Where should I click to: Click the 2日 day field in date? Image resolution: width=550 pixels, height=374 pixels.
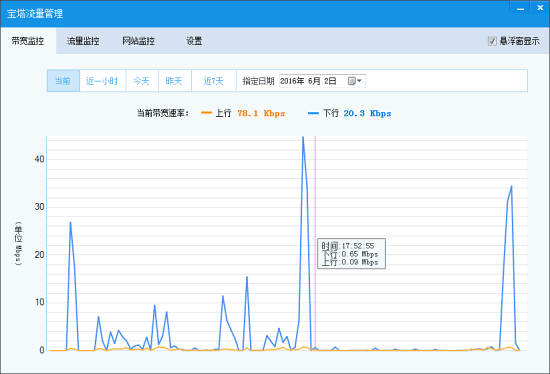coord(330,81)
